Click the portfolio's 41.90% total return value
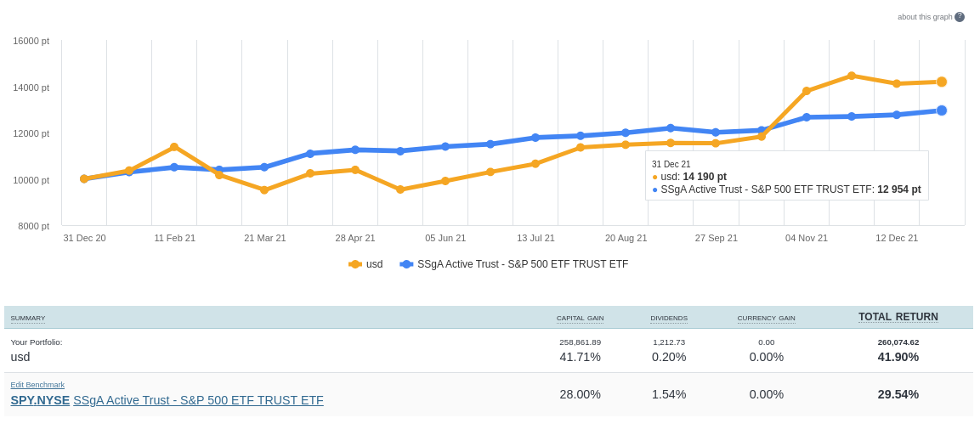Screen dimensions: 980x435 pos(898,357)
